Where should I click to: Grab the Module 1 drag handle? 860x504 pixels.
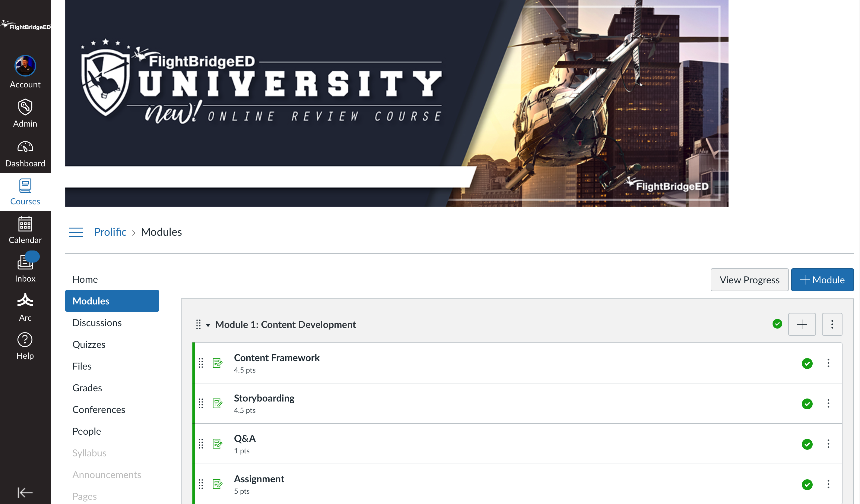[x=198, y=324]
